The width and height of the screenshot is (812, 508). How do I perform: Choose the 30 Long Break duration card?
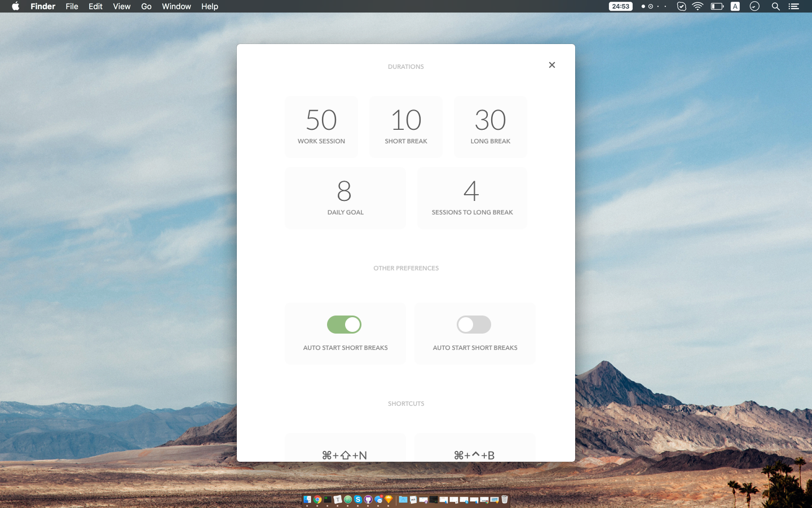point(491,127)
